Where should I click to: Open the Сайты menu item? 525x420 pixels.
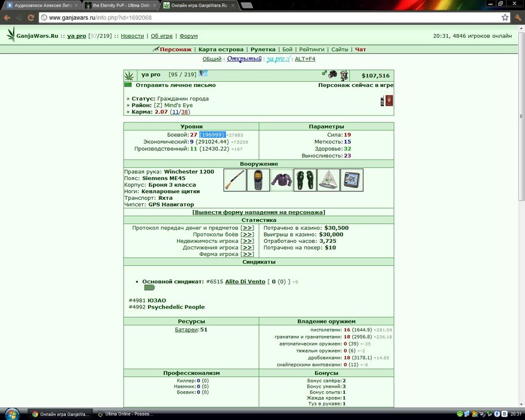(x=340, y=49)
